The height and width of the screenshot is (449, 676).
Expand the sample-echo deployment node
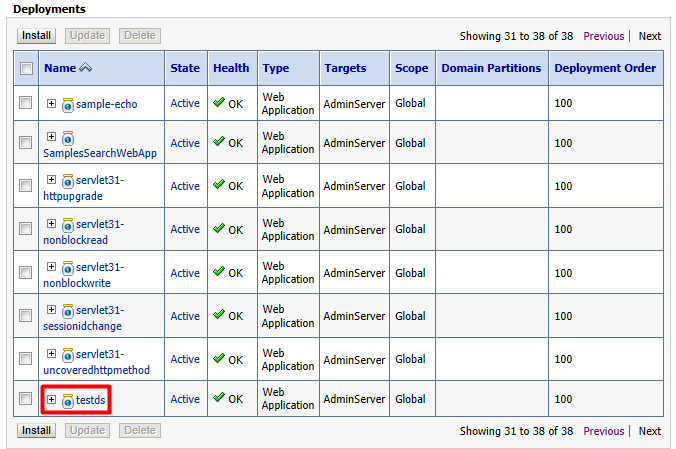pyautogui.click(x=51, y=103)
